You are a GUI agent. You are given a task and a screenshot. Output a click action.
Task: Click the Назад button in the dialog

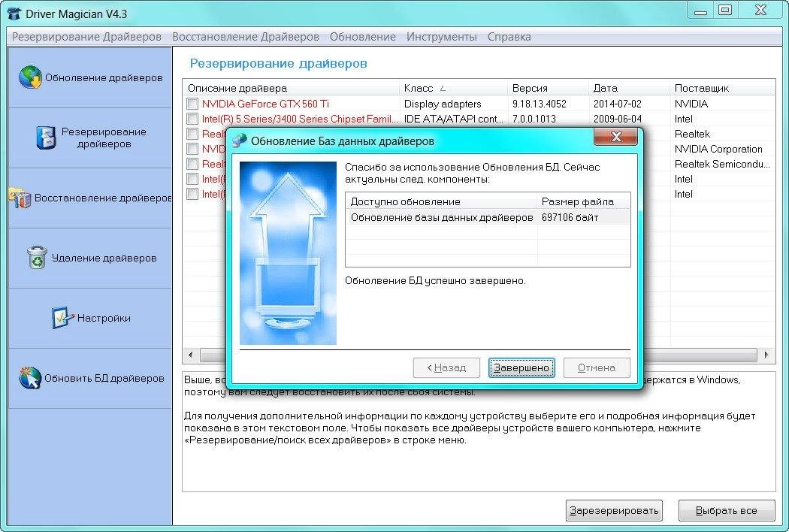coord(446,368)
